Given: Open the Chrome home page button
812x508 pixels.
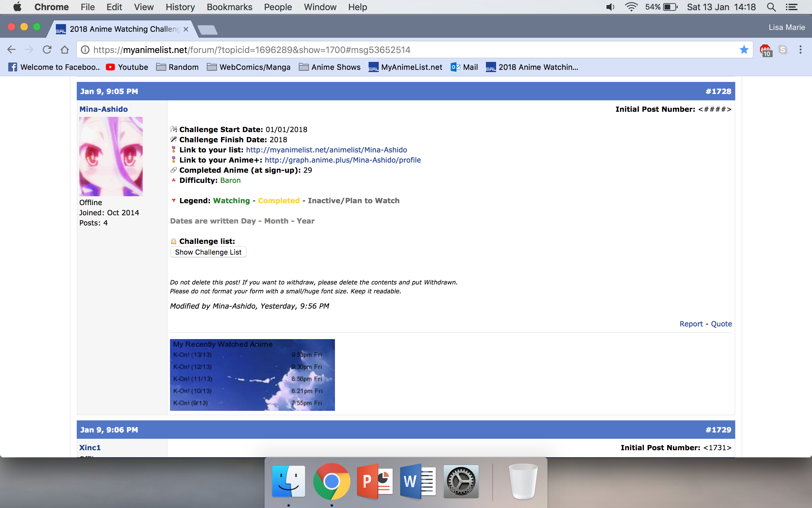Looking at the screenshot, I should [65, 50].
